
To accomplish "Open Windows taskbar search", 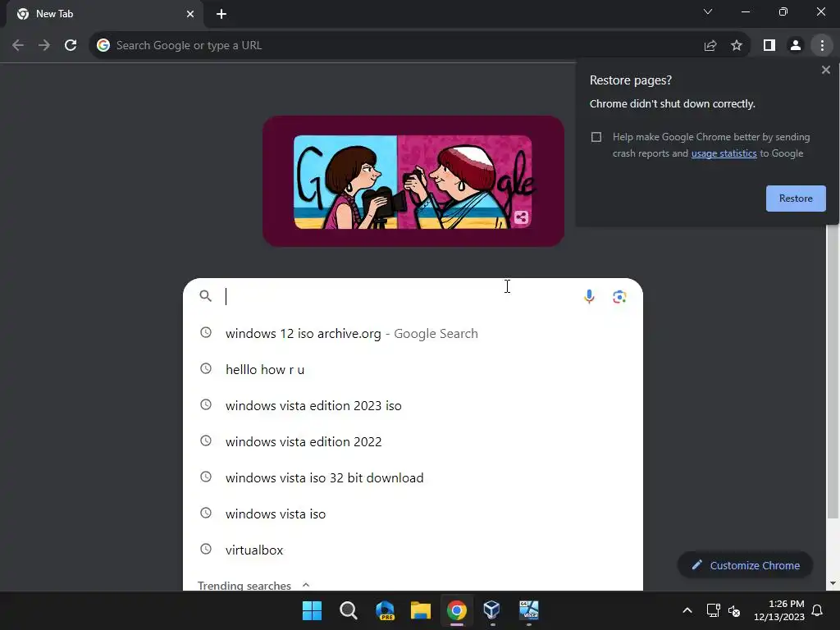I will point(348,610).
